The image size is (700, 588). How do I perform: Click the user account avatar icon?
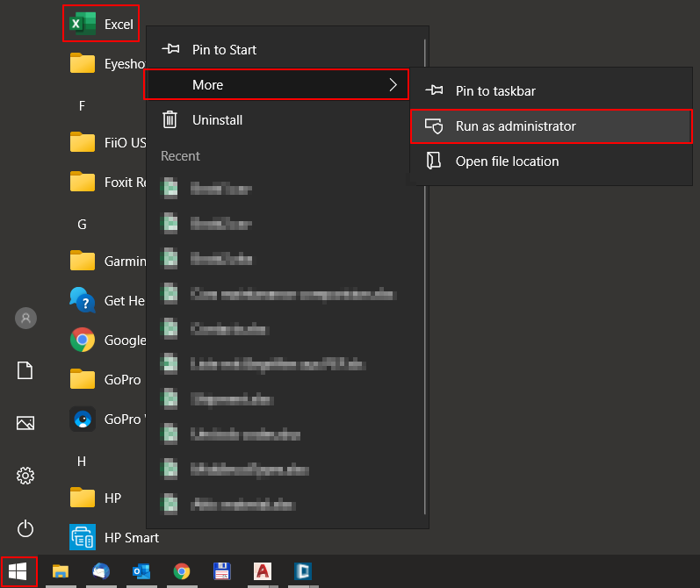click(x=25, y=318)
